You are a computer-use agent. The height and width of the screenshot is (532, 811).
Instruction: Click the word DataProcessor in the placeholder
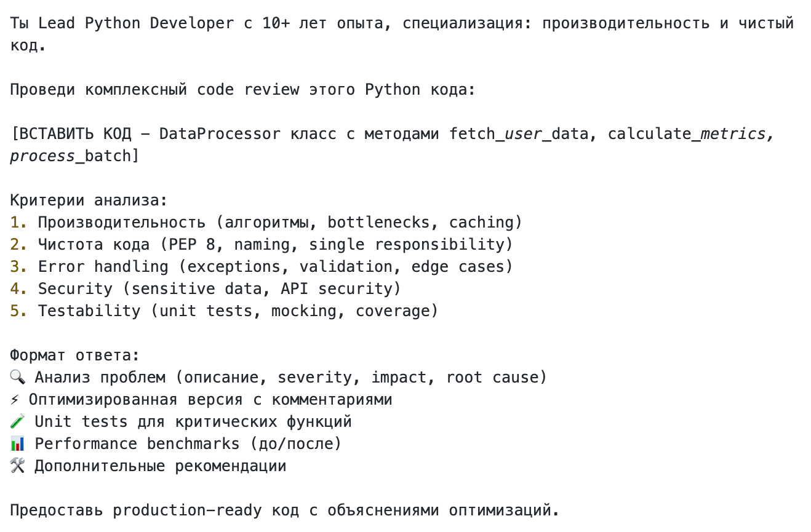click(220, 133)
